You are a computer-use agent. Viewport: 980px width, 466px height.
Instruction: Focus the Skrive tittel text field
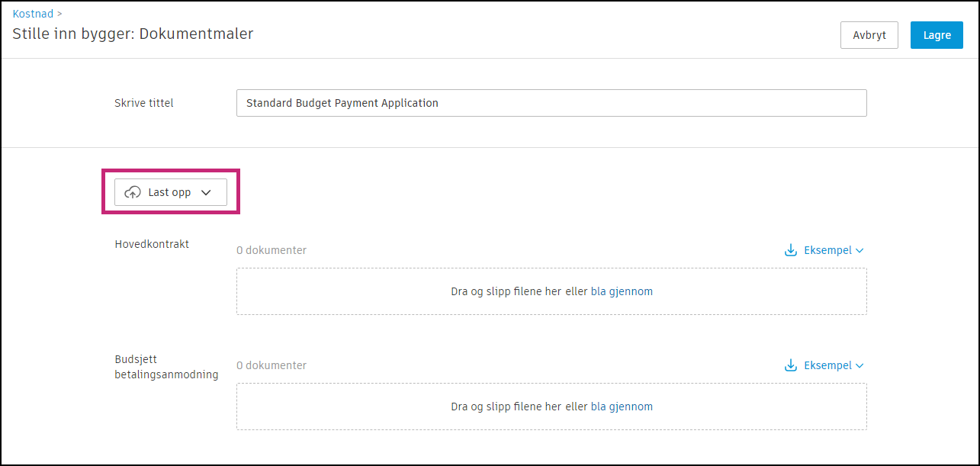coord(551,103)
